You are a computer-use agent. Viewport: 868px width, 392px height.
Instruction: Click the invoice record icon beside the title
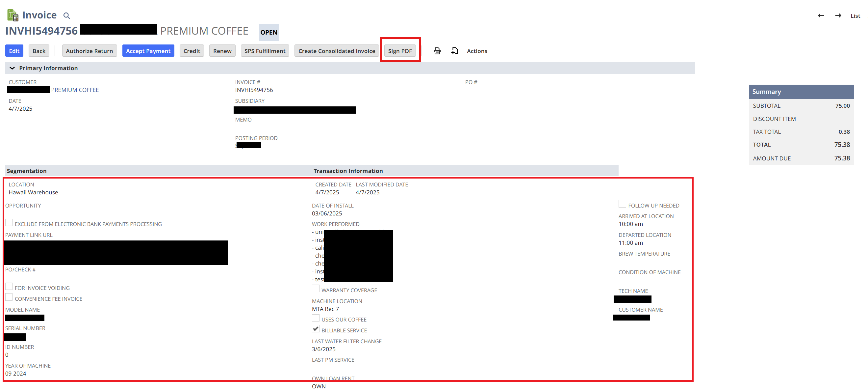tap(13, 15)
